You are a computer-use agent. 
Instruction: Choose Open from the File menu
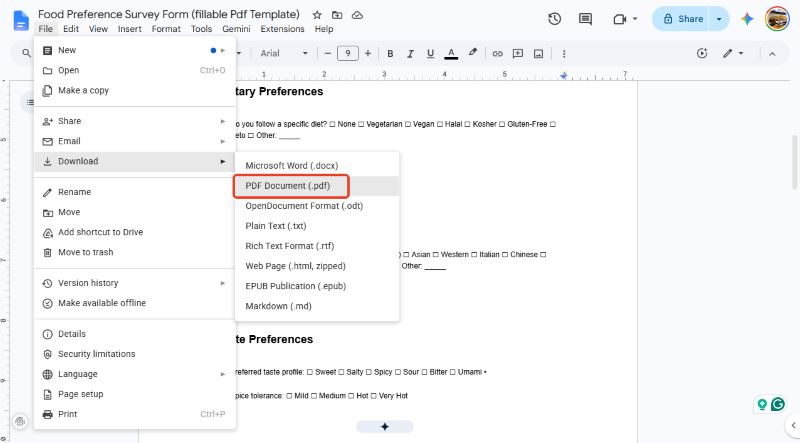[135, 70]
